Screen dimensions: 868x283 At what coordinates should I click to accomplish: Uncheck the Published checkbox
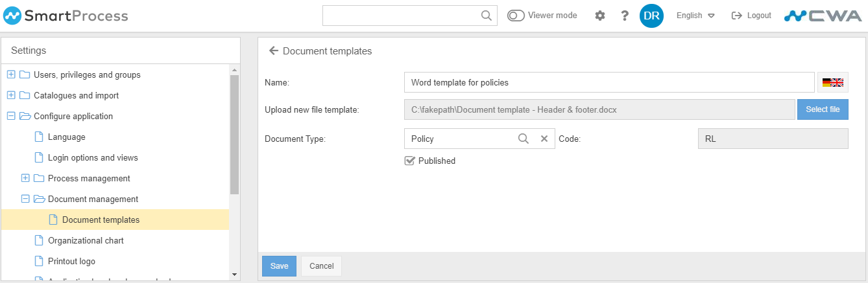point(409,161)
